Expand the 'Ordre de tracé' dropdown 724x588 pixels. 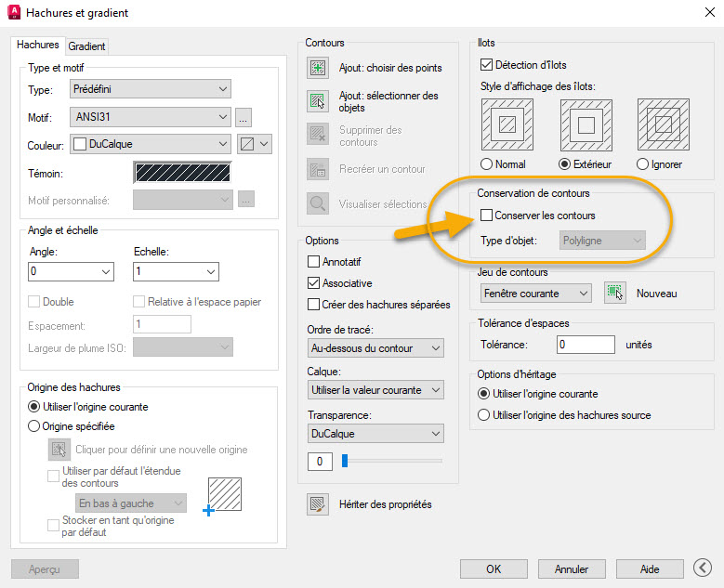pyautogui.click(x=375, y=348)
